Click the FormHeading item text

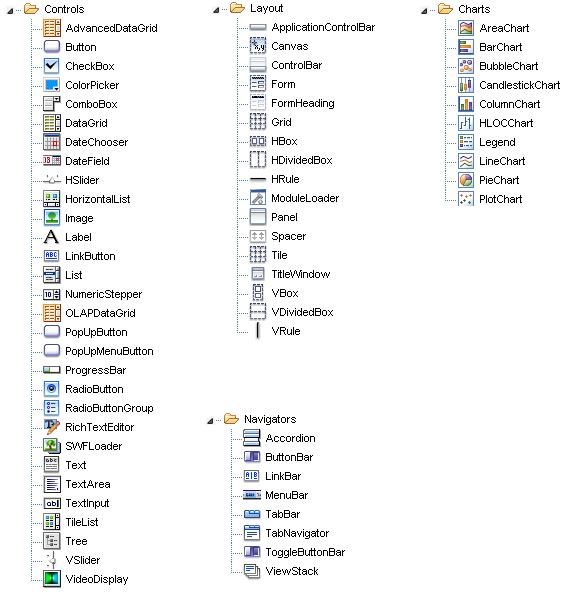(303, 103)
